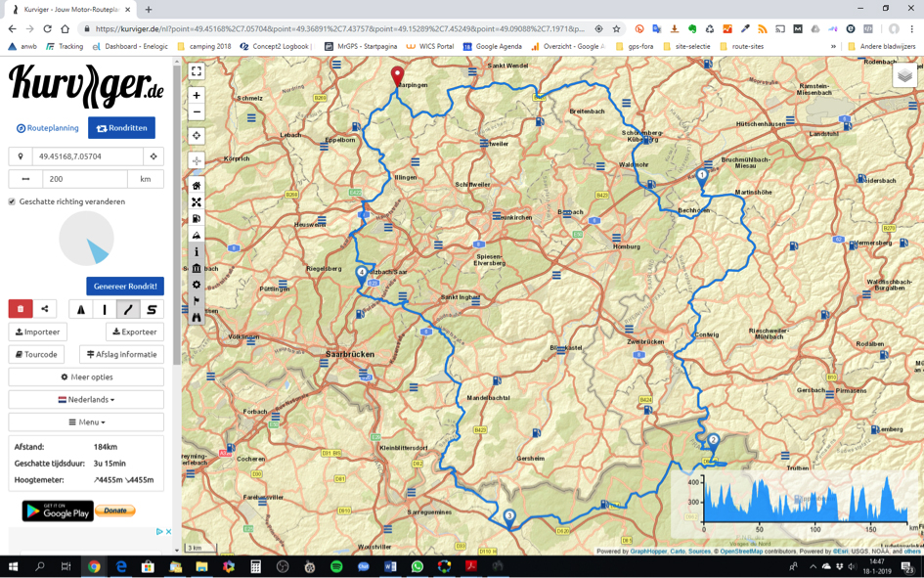Zoom out on the map

point(197,112)
